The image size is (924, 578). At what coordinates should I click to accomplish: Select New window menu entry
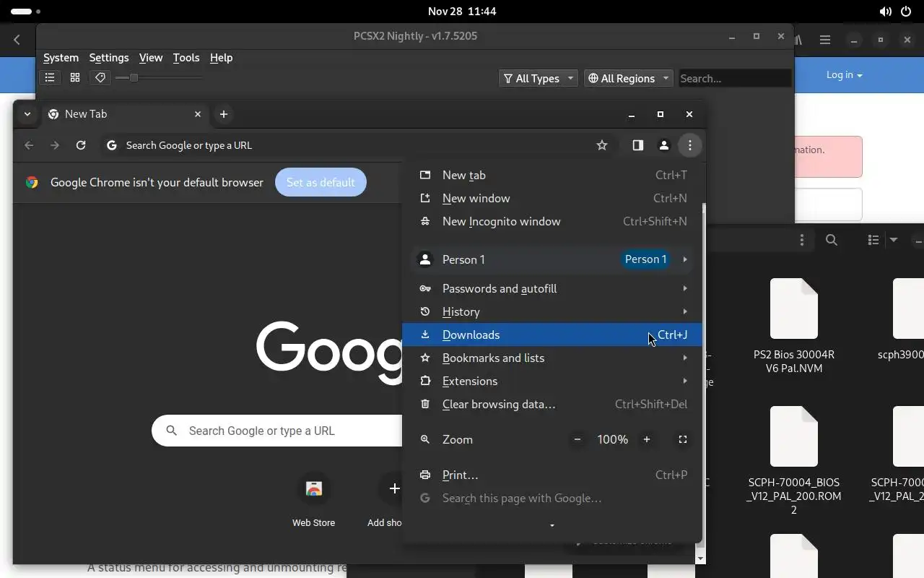pyautogui.click(x=552, y=198)
